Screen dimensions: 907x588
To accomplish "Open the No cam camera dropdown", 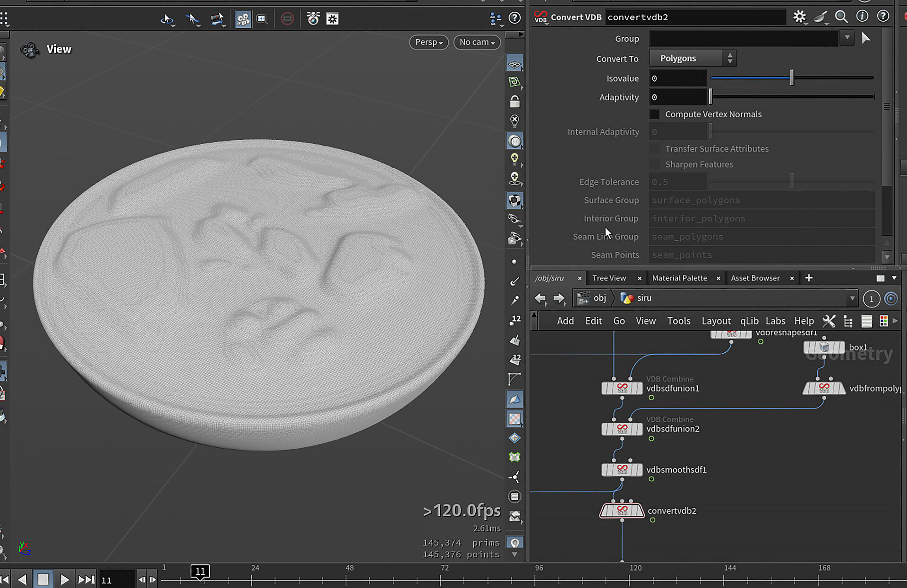I will click(x=477, y=42).
